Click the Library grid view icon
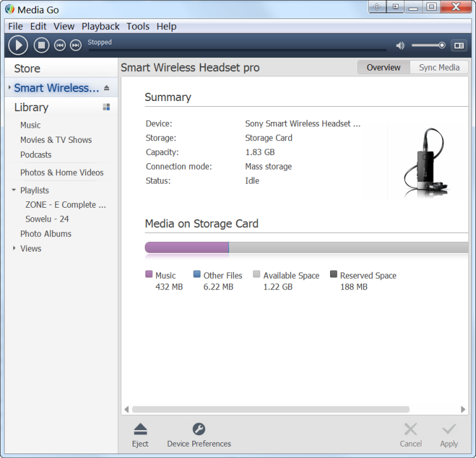476x458 pixels. [106, 107]
